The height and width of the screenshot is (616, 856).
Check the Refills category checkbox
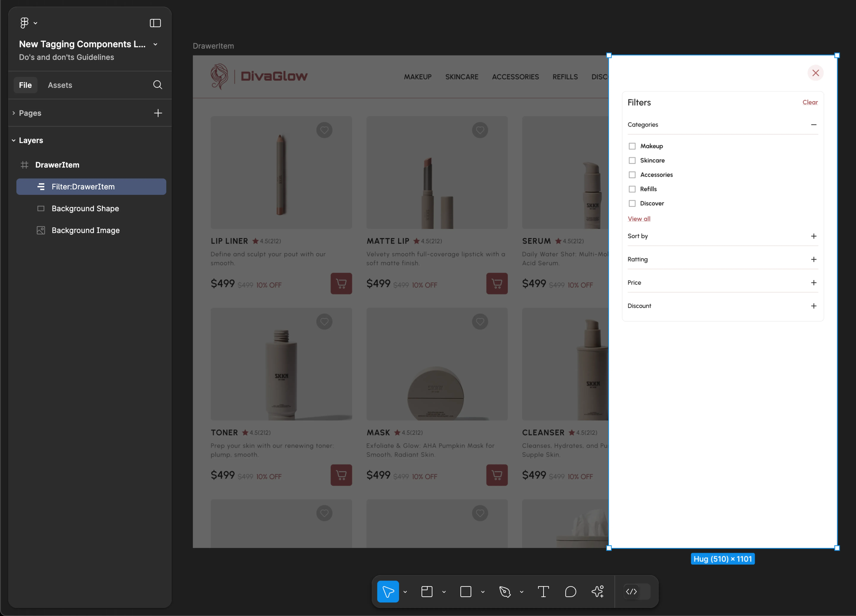[x=632, y=189]
